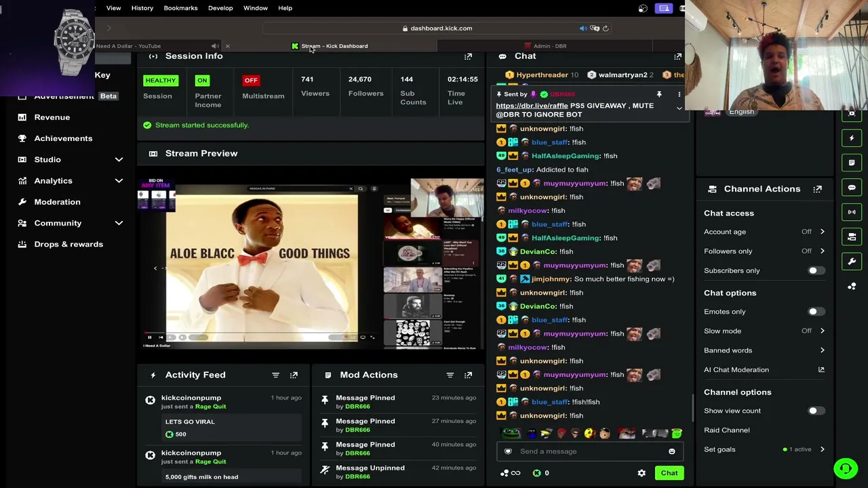Click the camera sidebar widget icon
This screenshot has width=868, height=488.
[852, 237]
